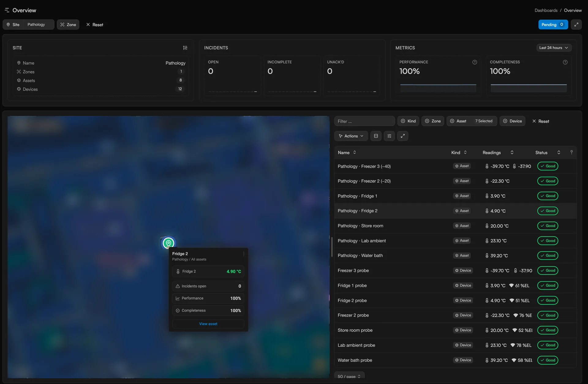Open the Zone filter in table toolbar
588x384 pixels.
(x=433, y=121)
